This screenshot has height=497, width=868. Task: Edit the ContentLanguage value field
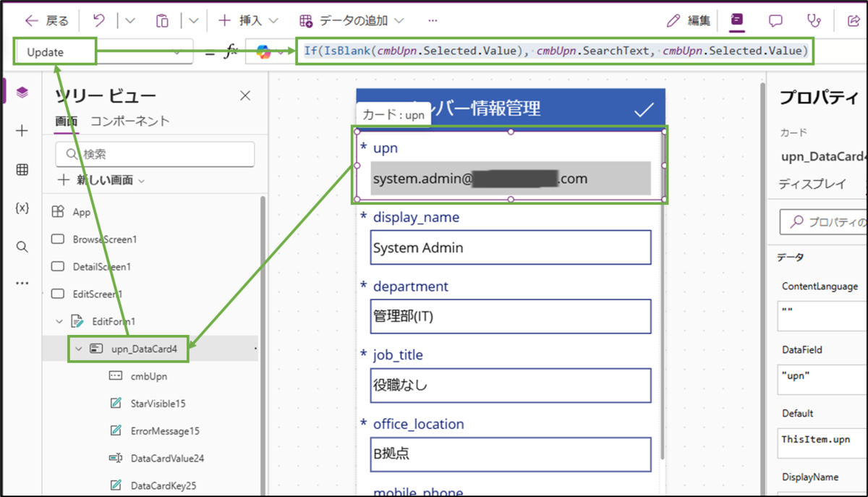[822, 317]
